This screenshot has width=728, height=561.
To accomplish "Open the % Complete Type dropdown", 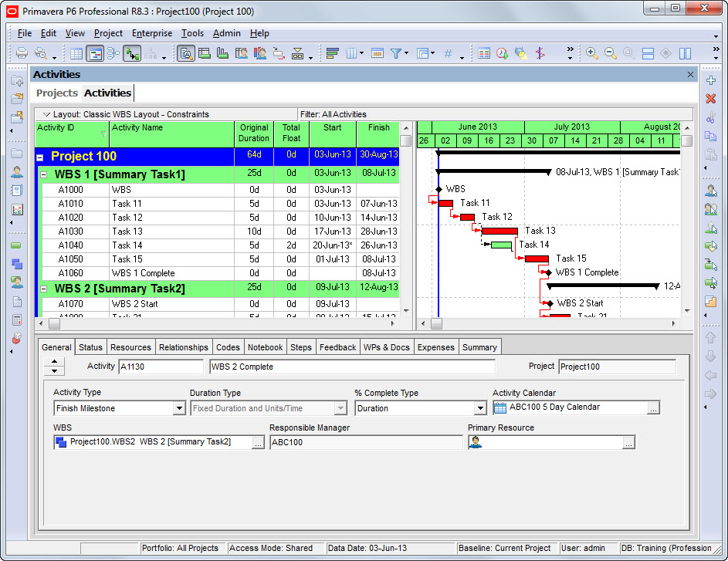I will [480, 408].
